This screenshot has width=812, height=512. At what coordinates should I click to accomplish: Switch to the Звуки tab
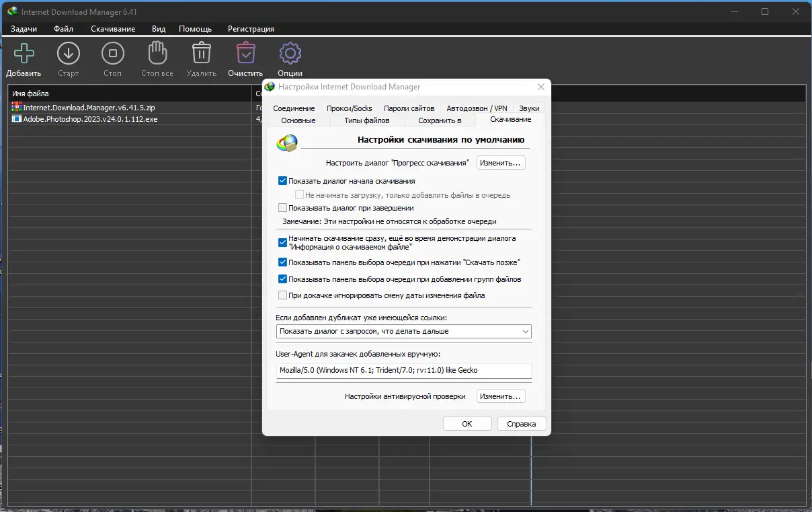coord(529,108)
